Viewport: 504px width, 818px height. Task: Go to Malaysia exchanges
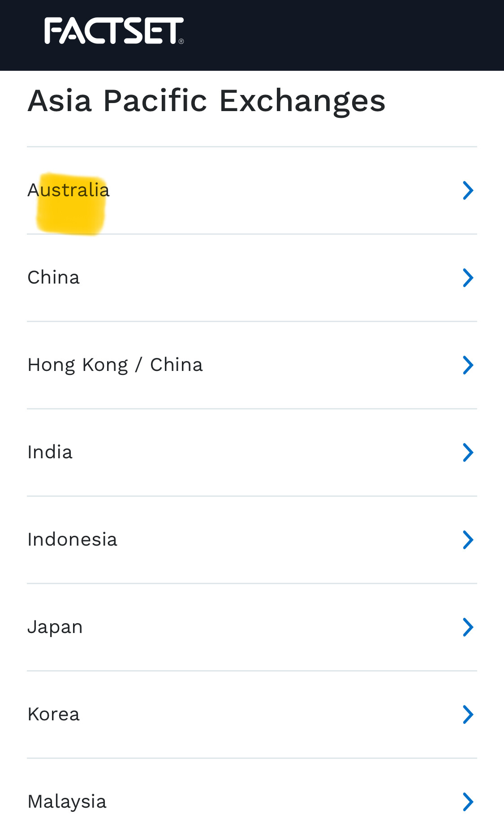pos(67,801)
